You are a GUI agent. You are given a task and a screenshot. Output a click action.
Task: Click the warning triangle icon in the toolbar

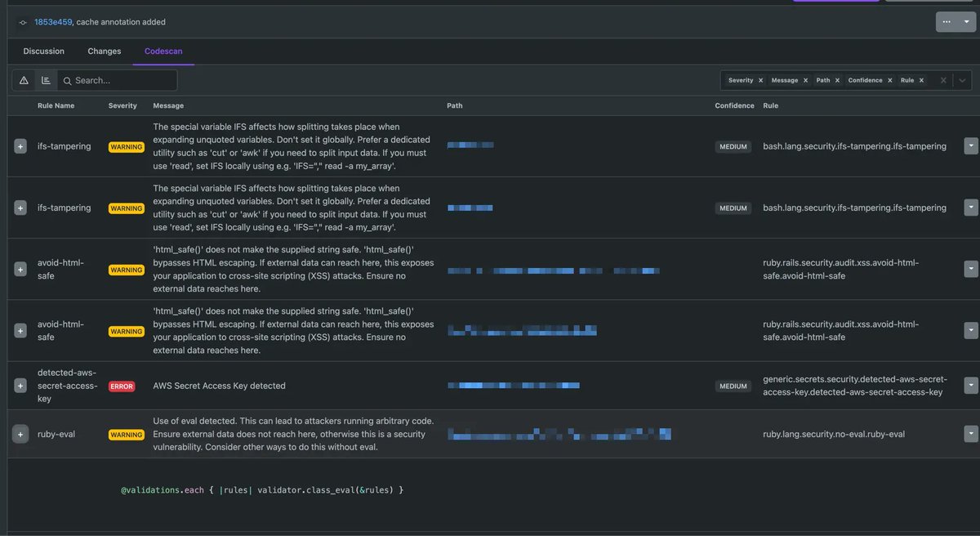[23, 80]
